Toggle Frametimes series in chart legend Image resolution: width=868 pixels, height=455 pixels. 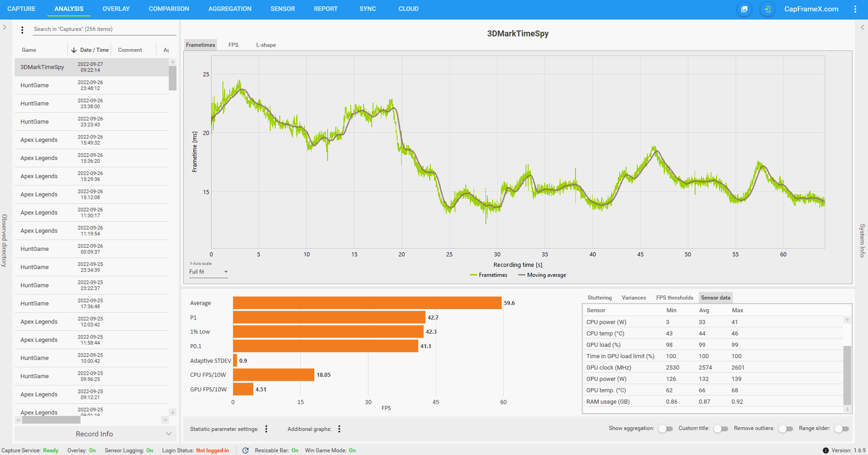pos(489,275)
